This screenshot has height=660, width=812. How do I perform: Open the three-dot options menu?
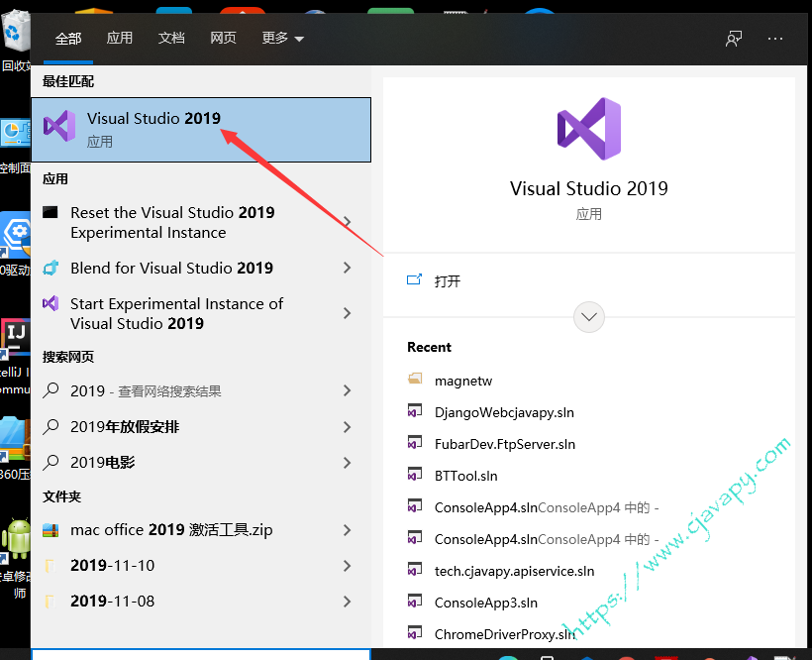coord(775,39)
